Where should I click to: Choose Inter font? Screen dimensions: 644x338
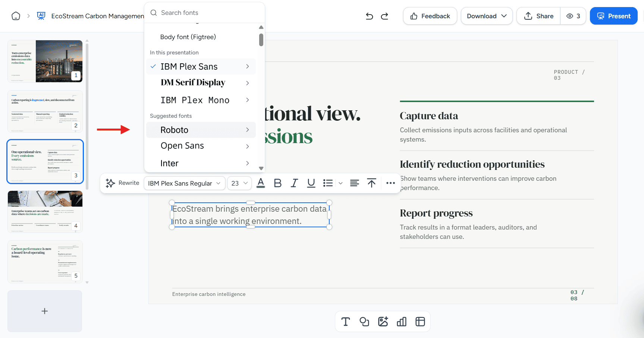[x=170, y=163]
